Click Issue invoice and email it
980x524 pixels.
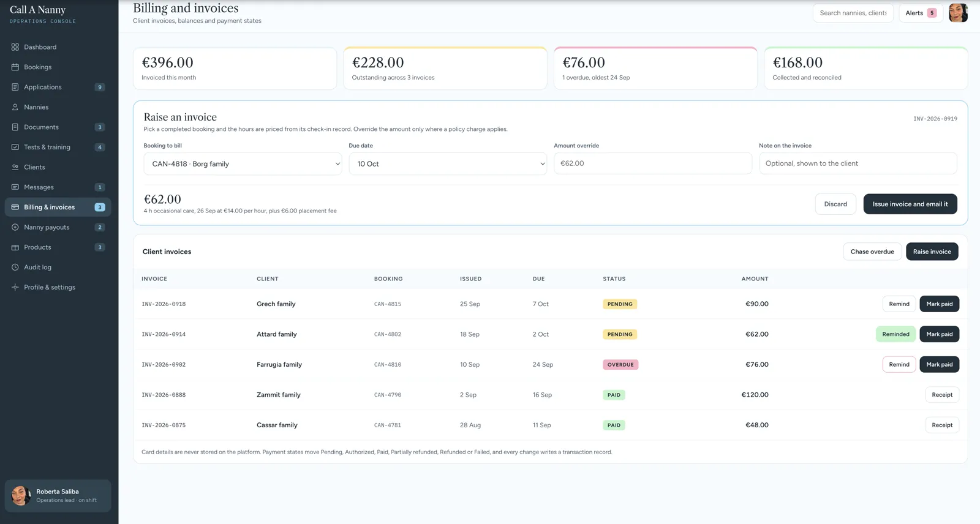pos(910,204)
